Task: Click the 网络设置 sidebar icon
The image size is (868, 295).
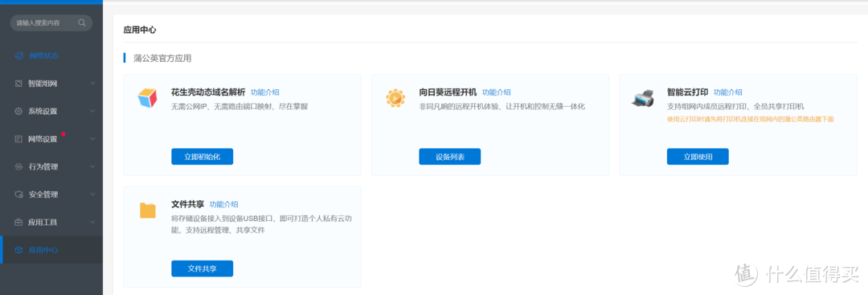Action: pos(18,139)
